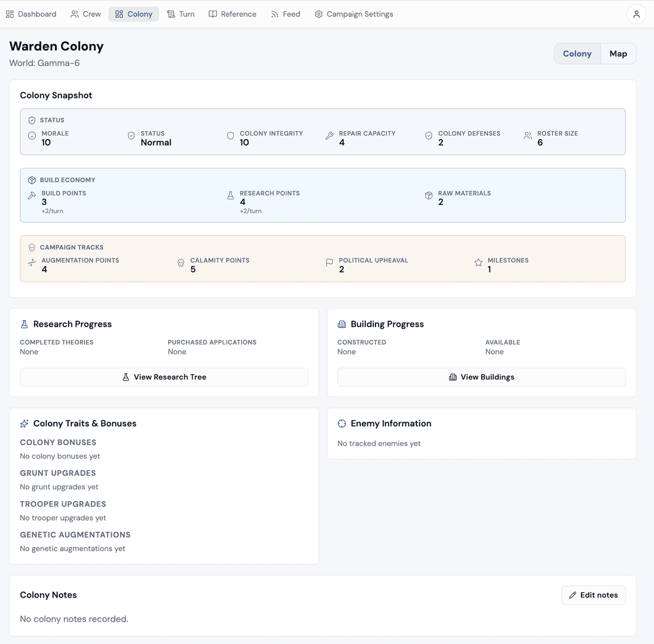Click the Raw Materials box icon

(x=429, y=195)
